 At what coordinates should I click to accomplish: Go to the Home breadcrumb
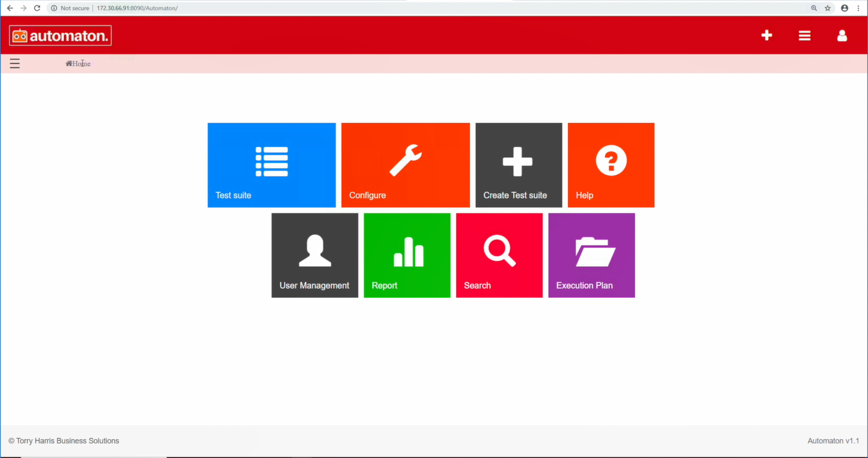coord(78,63)
